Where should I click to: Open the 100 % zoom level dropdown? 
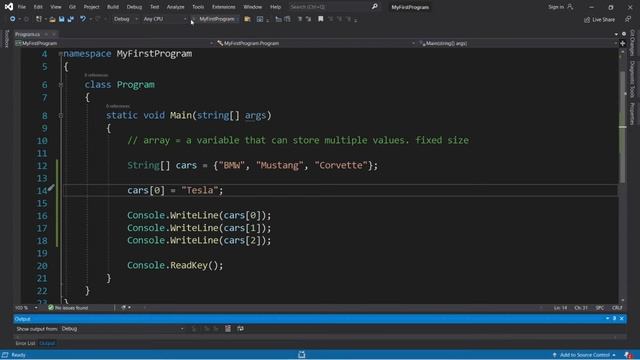[26, 308]
